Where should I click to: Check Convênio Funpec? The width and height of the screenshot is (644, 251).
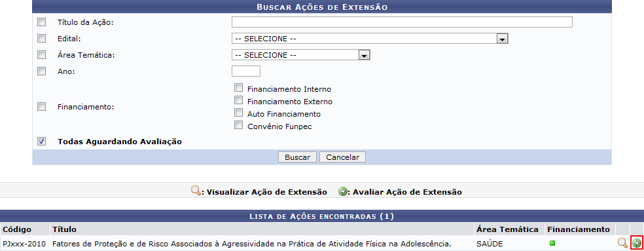coord(238,125)
